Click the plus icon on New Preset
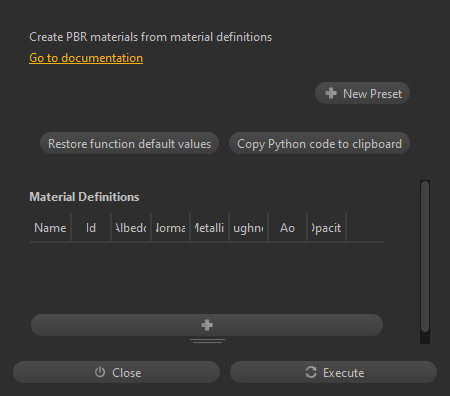 pos(331,93)
